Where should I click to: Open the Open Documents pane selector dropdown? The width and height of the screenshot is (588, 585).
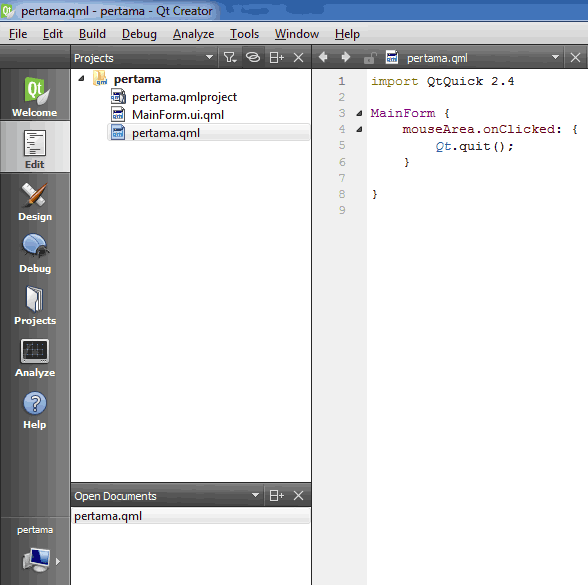pyautogui.click(x=255, y=495)
